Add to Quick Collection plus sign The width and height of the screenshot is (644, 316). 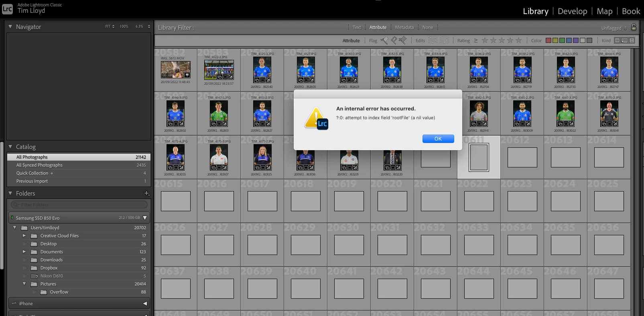pyautogui.click(x=52, y=173)
